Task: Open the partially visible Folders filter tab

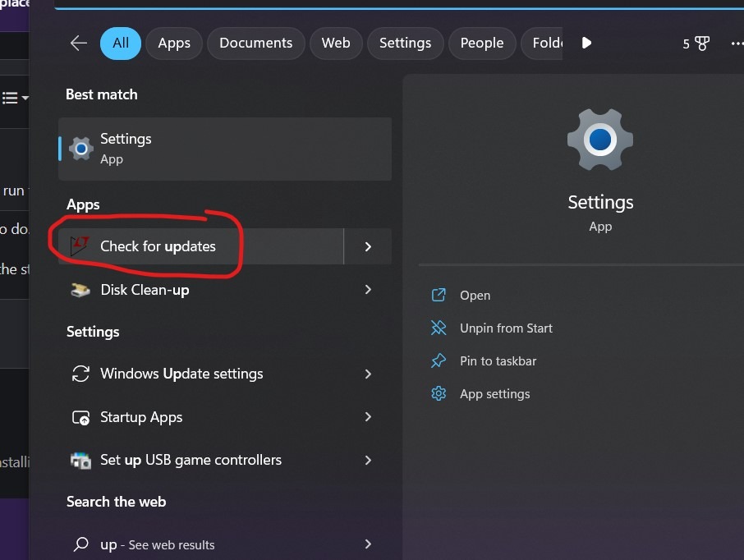Action: tap(542, 44)
